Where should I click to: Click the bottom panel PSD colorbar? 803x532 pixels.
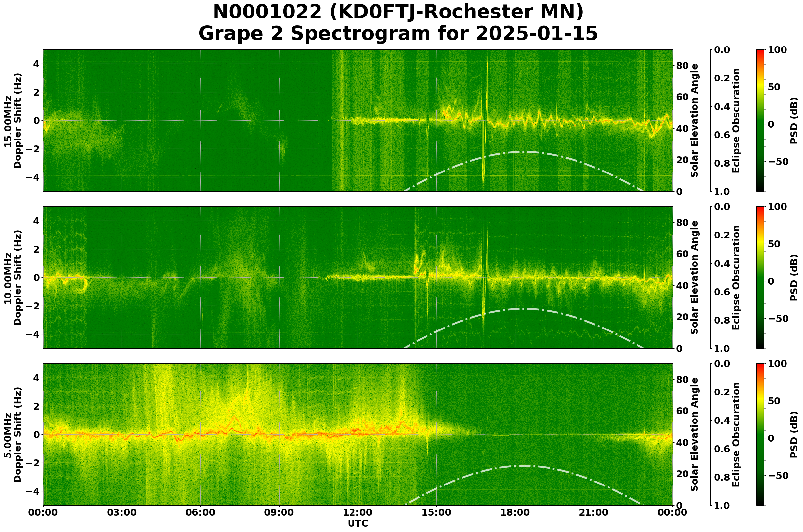click(760, 434)
